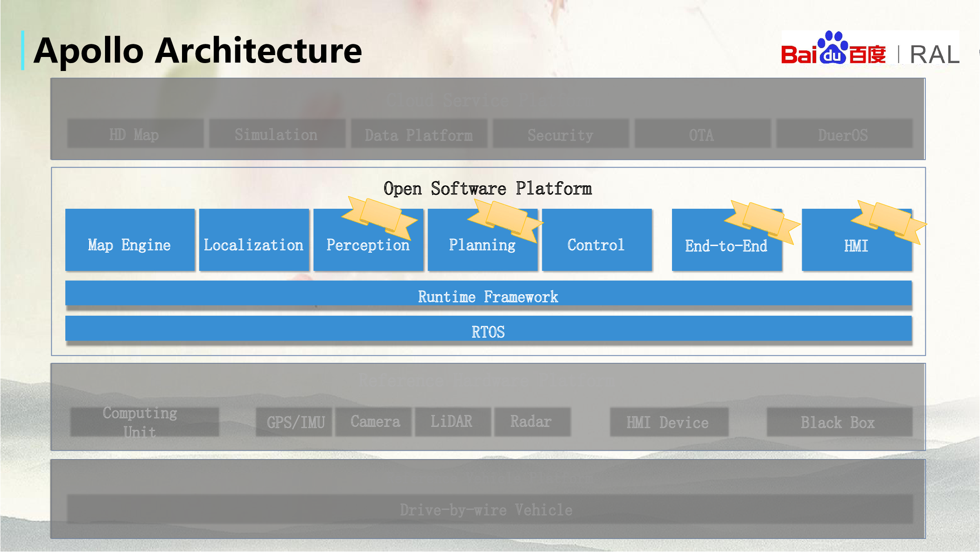Click the ribbon badge on HMI
This screenshot has height=552, width=980.
[889, 221]
